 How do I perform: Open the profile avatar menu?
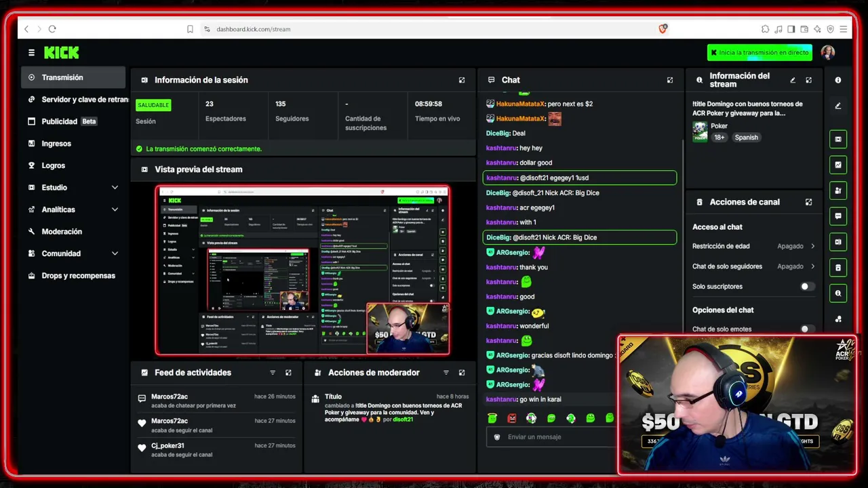(x=827, y=52)
